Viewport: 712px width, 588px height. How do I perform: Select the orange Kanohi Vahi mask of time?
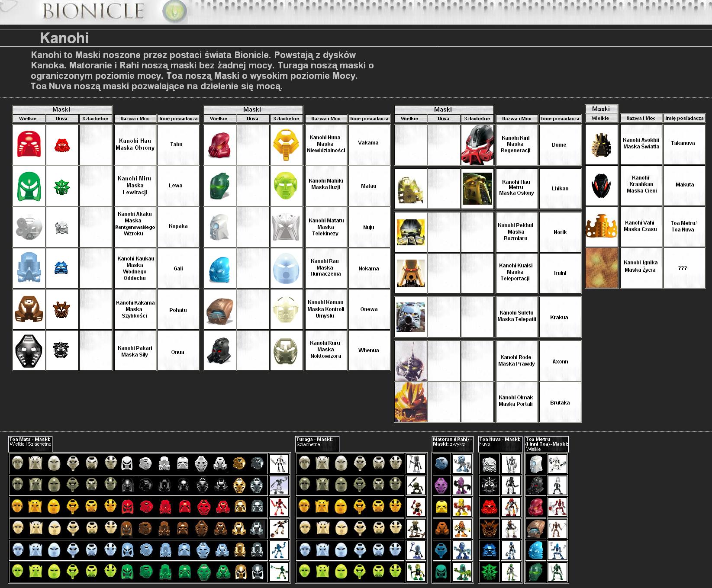601,226
